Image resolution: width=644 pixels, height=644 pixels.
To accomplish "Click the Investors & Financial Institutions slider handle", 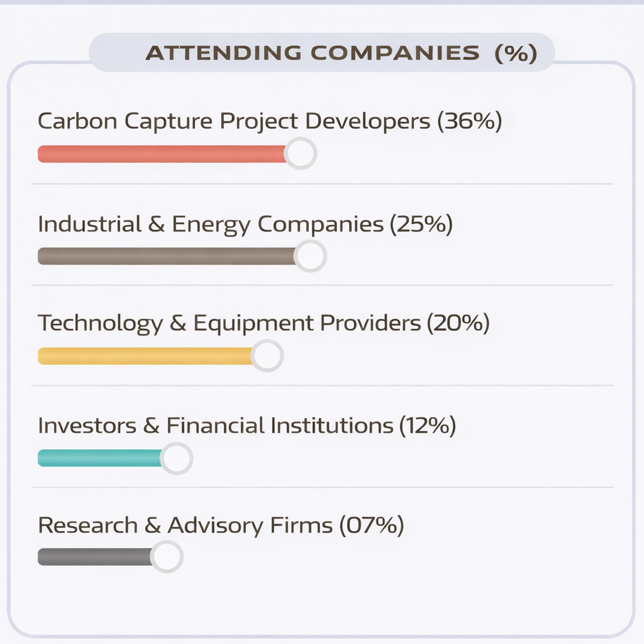I will [x=177, y=458].
